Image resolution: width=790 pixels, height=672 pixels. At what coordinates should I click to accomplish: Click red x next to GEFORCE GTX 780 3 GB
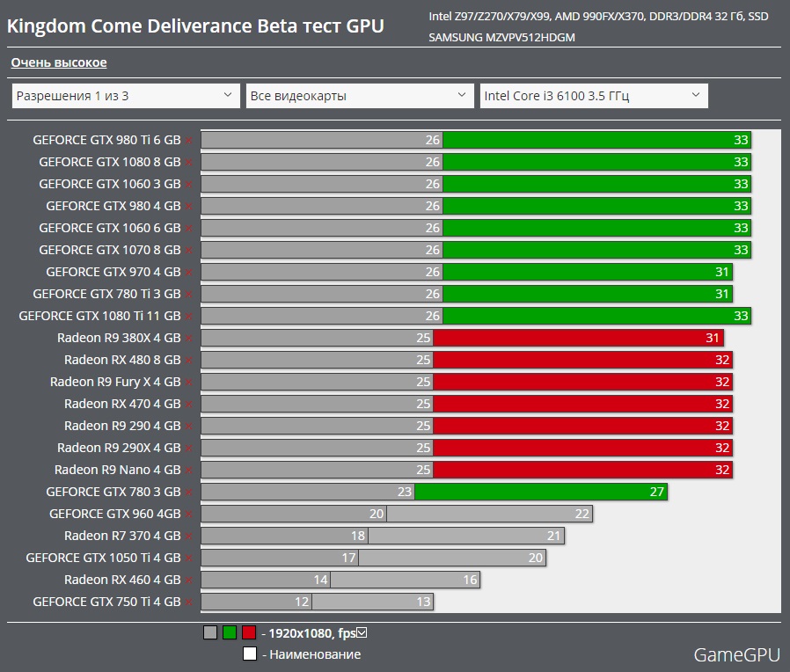pyautogui.click(x=189, y=493)
